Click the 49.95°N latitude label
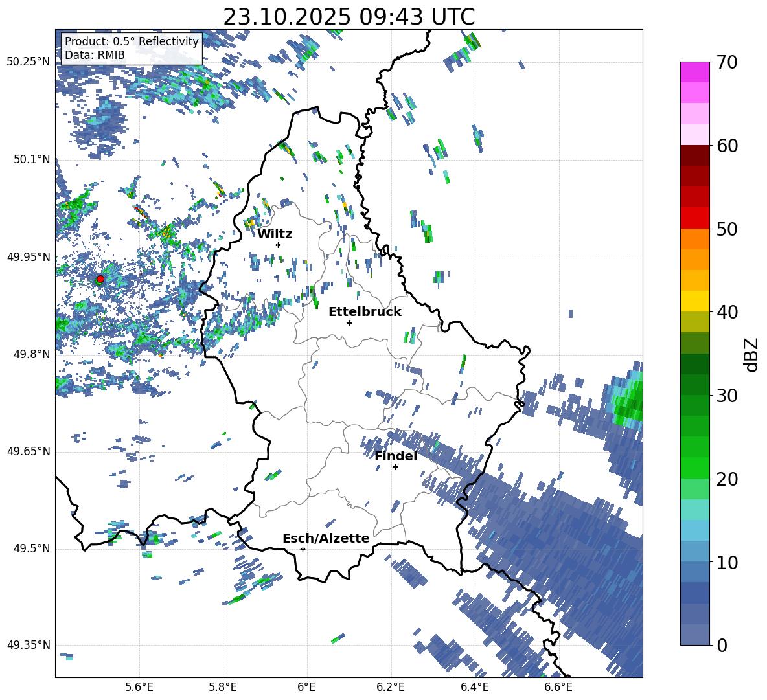This screenshot has height=700, width=767. [29, 257]
